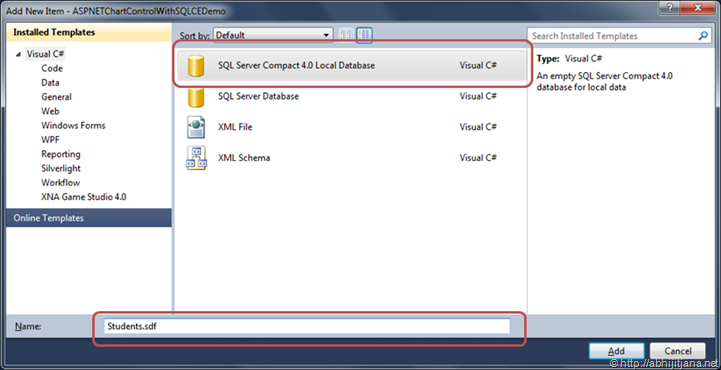Collapse the Visual C# tree node
The height and width of the screenshot is (370, 721).
click(18, 54)
